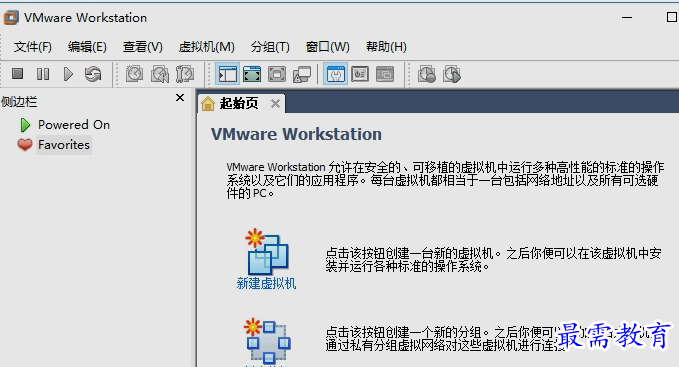
Task: Click the Full Screen mode icon
Action: pos(277,74)
